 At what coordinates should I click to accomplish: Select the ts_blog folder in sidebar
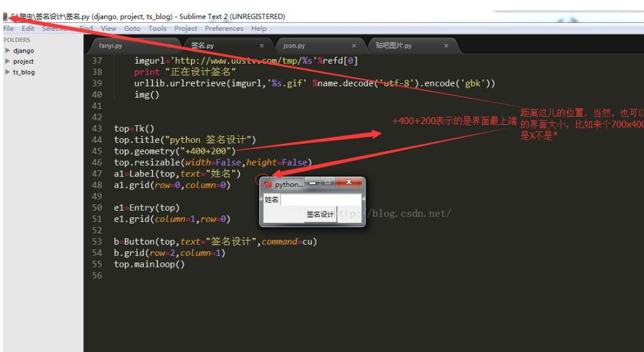tap(24, 72)
